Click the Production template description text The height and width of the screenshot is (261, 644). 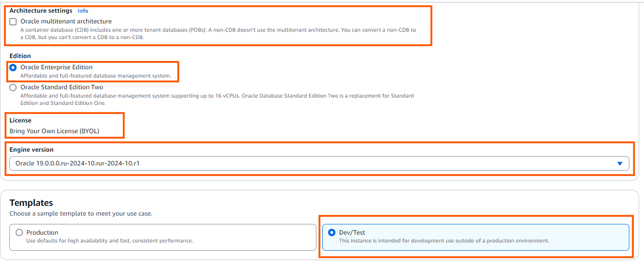110,241
